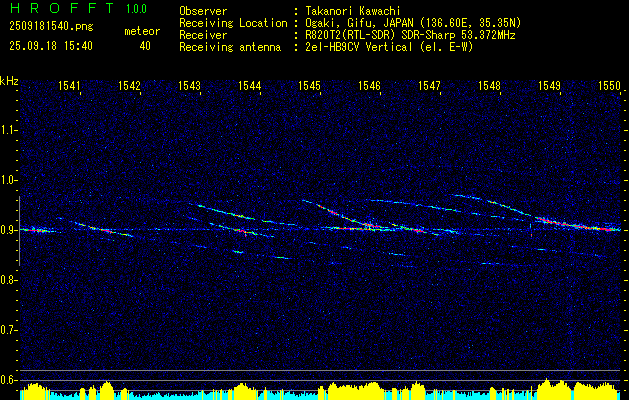Screen dimensions: 629x400
Task: Click the 1544 time axis marker
Action: point(250,85)
